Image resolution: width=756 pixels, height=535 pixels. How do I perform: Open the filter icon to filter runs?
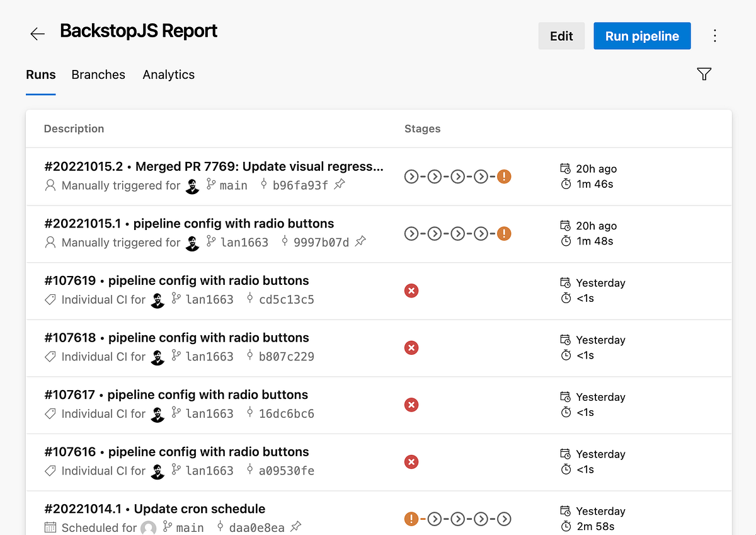[x=704, y=74]
